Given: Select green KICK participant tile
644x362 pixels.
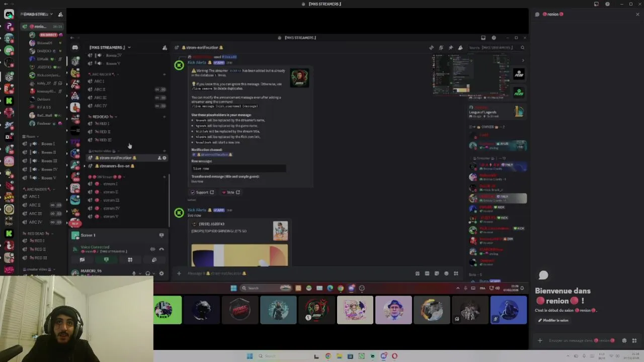Looking at the screenshot, I should pos(168,310).
